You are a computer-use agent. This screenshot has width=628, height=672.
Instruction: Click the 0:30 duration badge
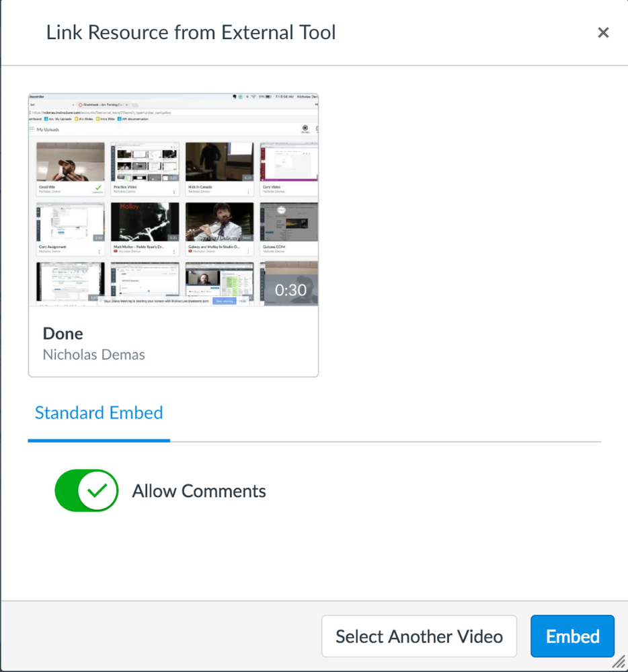pyautogui.click(x=290, y=289)
